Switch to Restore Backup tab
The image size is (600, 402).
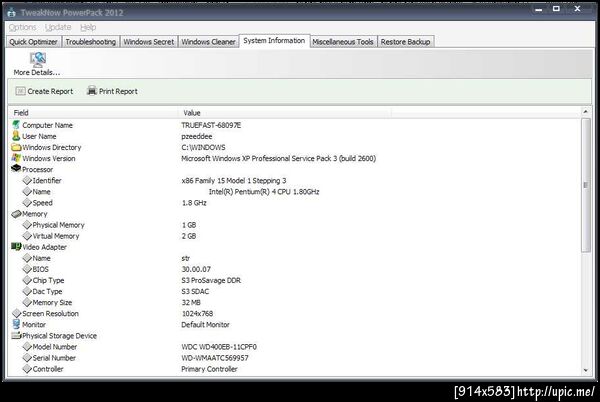[406, 42]
